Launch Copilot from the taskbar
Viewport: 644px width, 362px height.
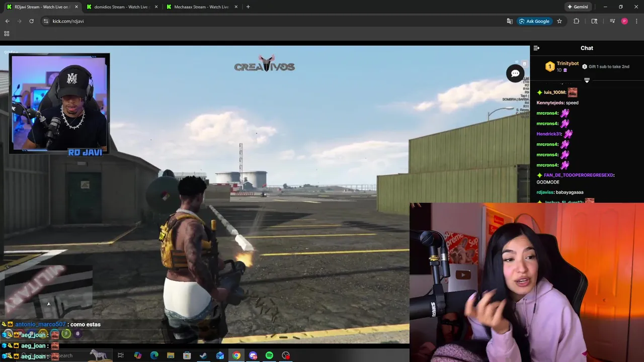pos(138,355)
